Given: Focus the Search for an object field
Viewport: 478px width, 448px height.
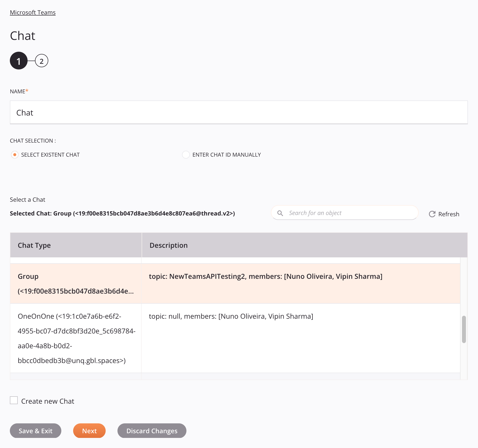Looking at the screenshot, I should (x=345, y=213).
